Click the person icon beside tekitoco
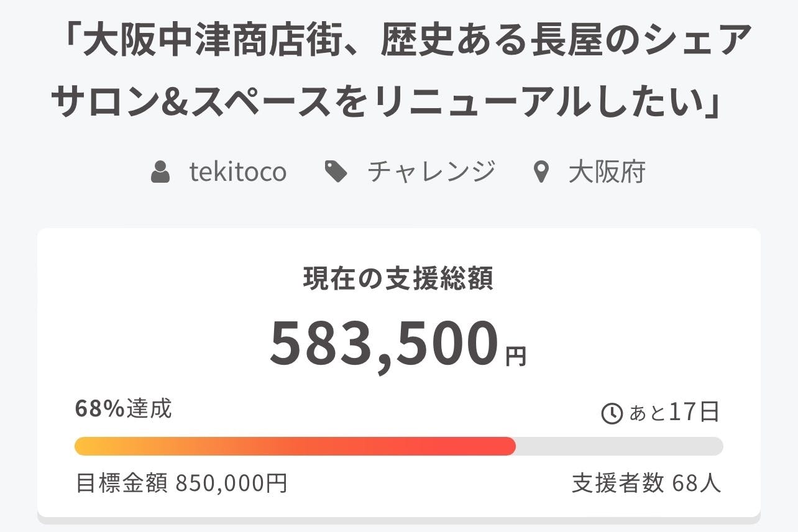This screenshot has width=798, height=532. 160,172
